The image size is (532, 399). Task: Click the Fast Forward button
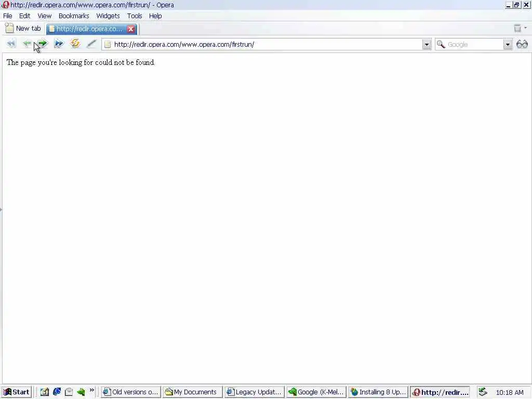tap(59, 44)
